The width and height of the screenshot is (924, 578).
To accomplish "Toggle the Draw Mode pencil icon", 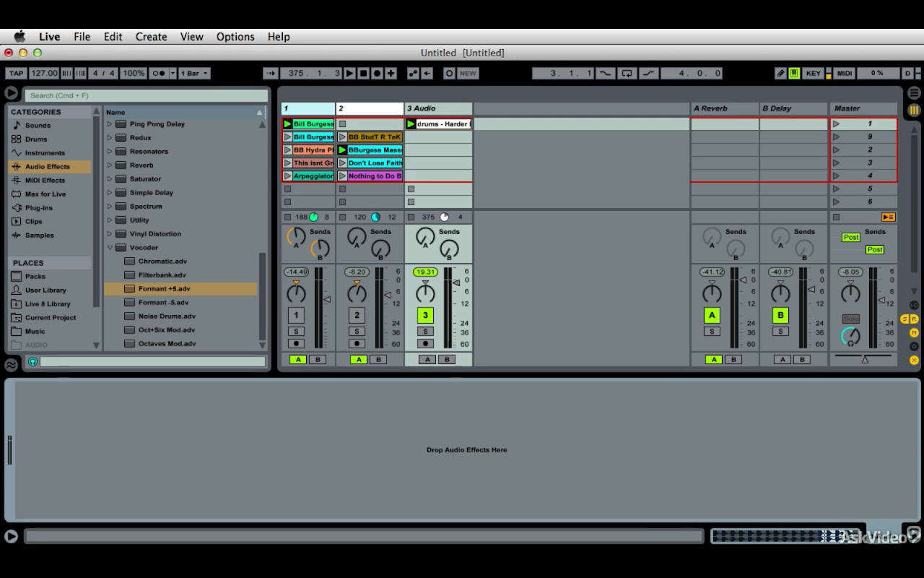I will click(x=780, y=73).
